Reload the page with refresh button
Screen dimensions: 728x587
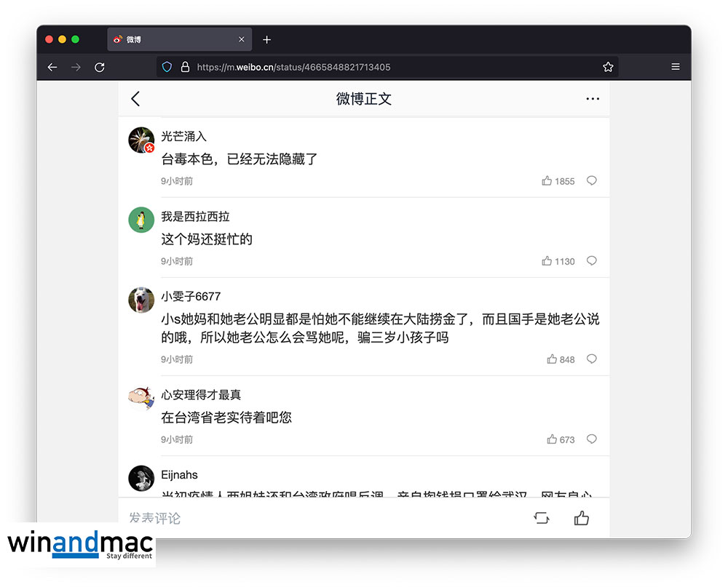tap(100, 67)
